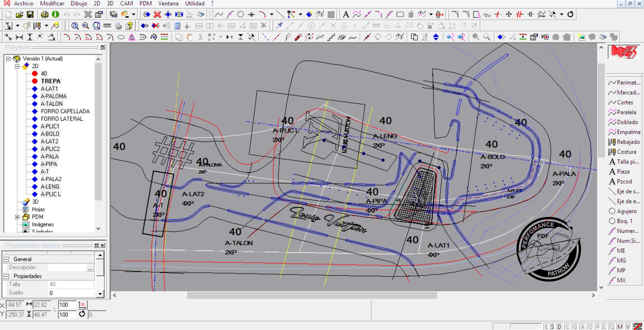644x330 pixels.
Task: Toggle the V status bar indicator
Action: [628, 327]
